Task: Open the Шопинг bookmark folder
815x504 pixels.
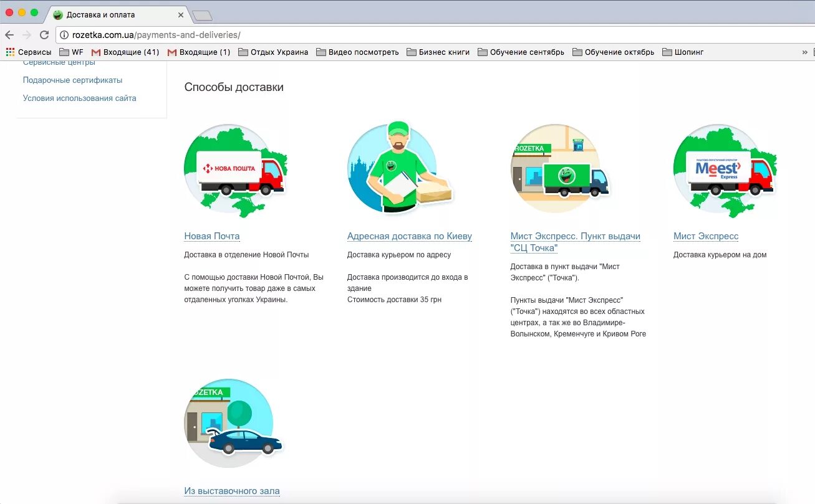Action: (x=683, y=52)
